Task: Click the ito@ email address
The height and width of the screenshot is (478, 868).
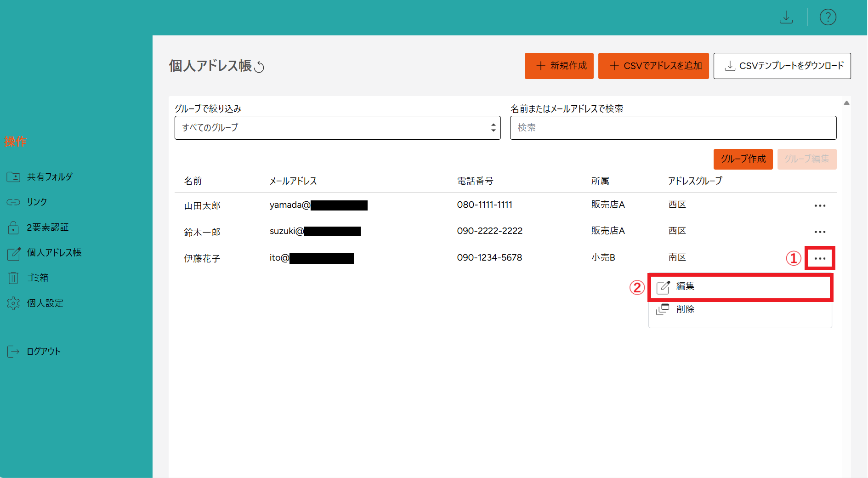Action: point(312,258)
